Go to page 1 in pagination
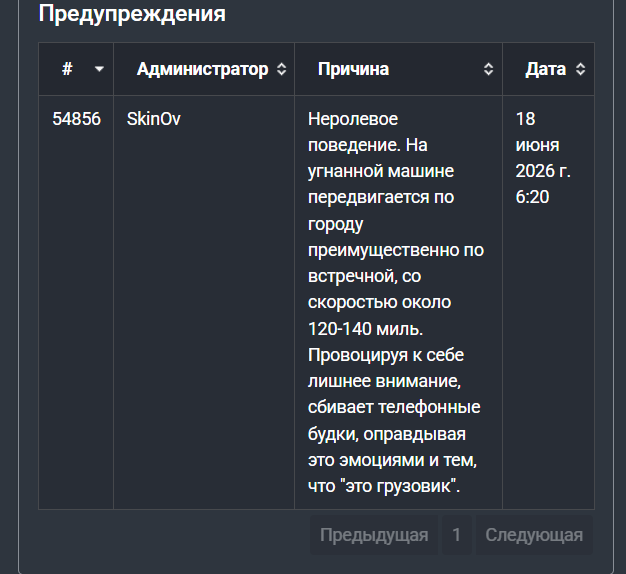Viewport: 626px width, 574px height. [457, 535]
